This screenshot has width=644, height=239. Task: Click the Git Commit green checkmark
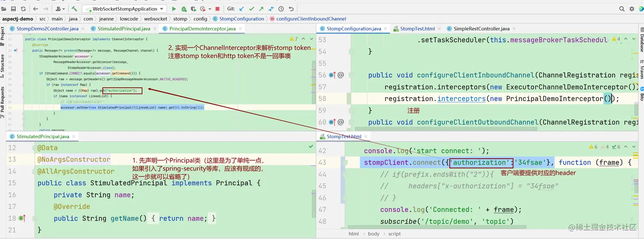(x=252, y=9)
